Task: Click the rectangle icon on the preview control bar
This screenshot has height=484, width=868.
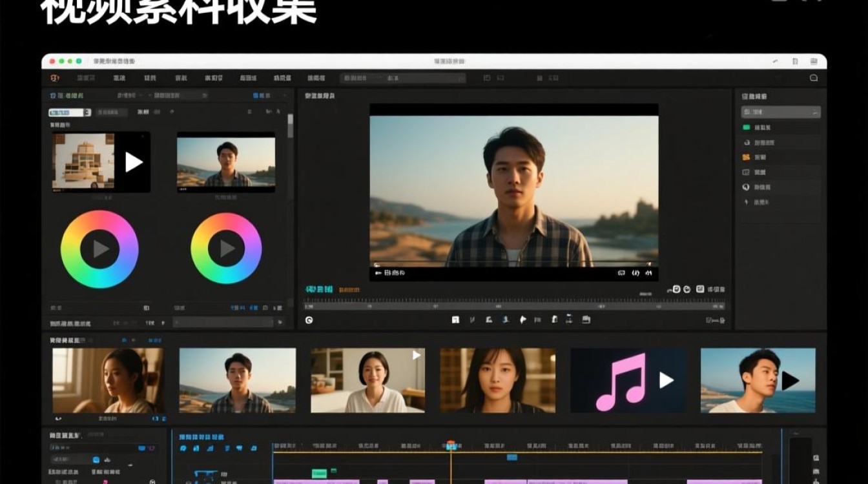Action: point(621,273)
